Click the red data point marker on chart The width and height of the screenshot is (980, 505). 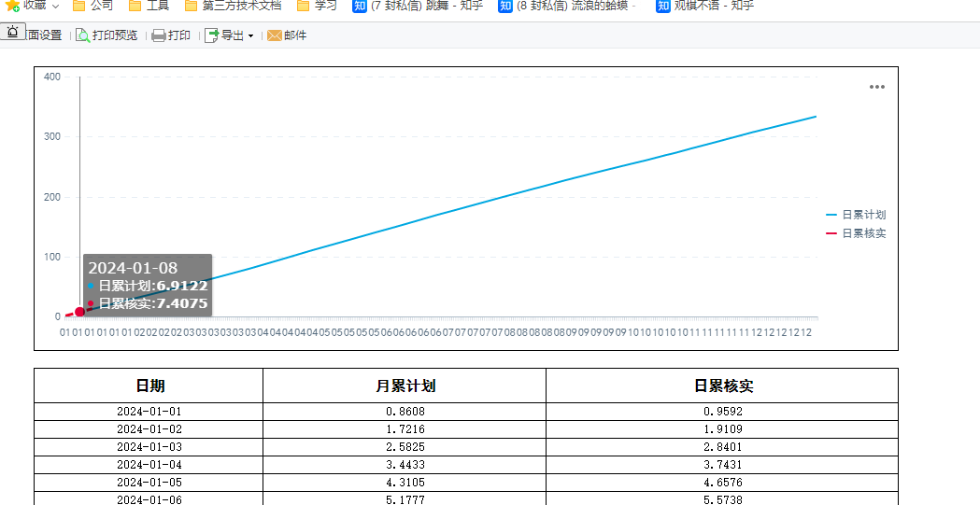(x=79, y=312)
